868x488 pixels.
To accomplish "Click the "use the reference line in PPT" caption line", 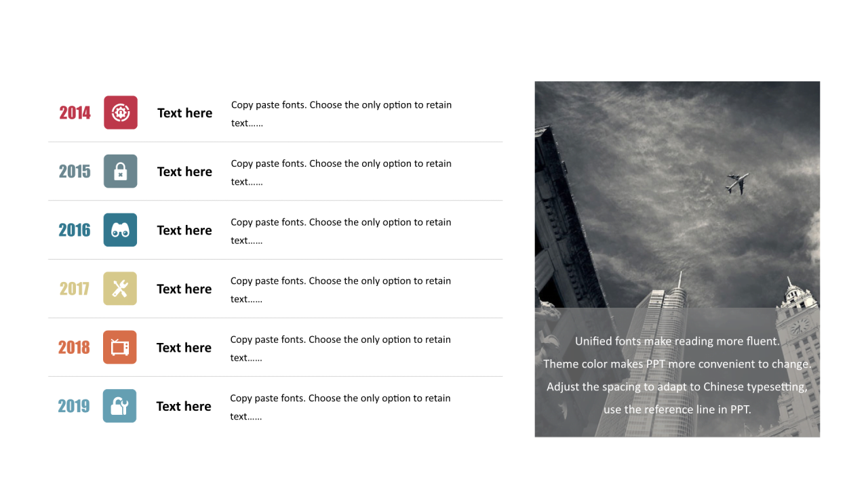I will click(x=677, y=409).
